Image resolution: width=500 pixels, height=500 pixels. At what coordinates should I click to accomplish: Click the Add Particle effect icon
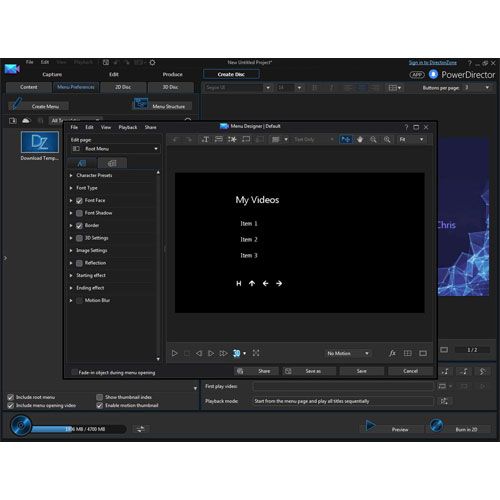(232, 139)
